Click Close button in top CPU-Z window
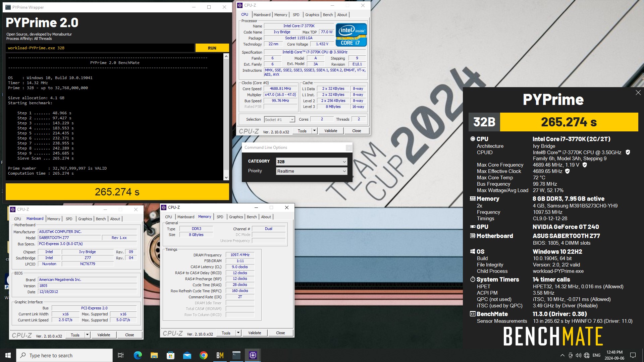 pyautogui.click(x=357, y=131)
